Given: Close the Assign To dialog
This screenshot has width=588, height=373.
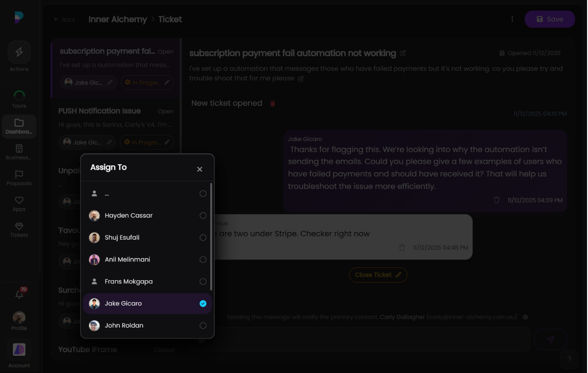Looking at the screenshot, I should pos(200,169).
